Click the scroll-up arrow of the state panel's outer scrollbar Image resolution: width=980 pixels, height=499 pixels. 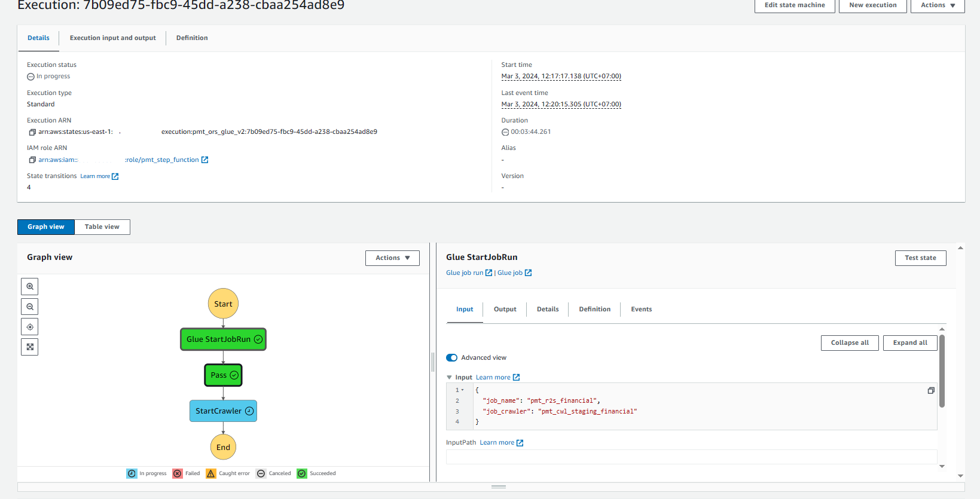click(961, 248)
